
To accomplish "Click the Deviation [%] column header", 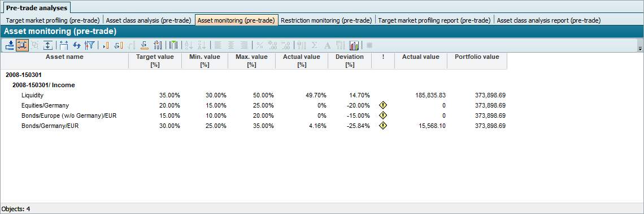I will (x=350, y=61).
